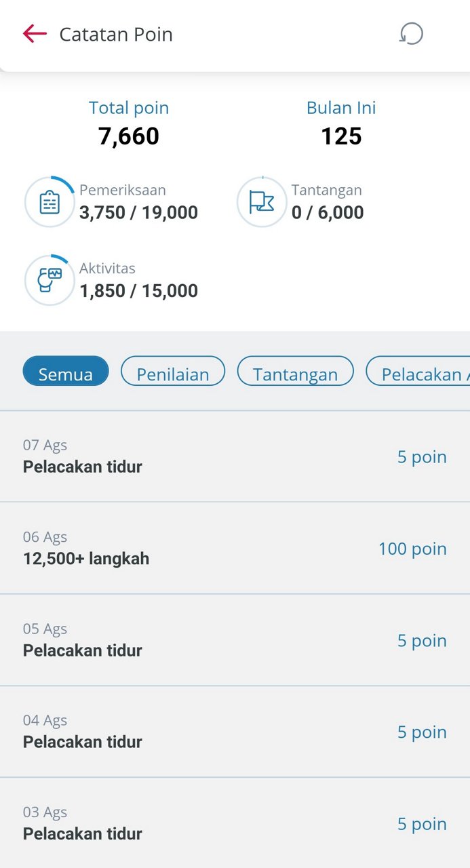Tap the Pemeriksaan clipboard icon
This screenshot has width=470, height=868.
[x=50, y=202]
